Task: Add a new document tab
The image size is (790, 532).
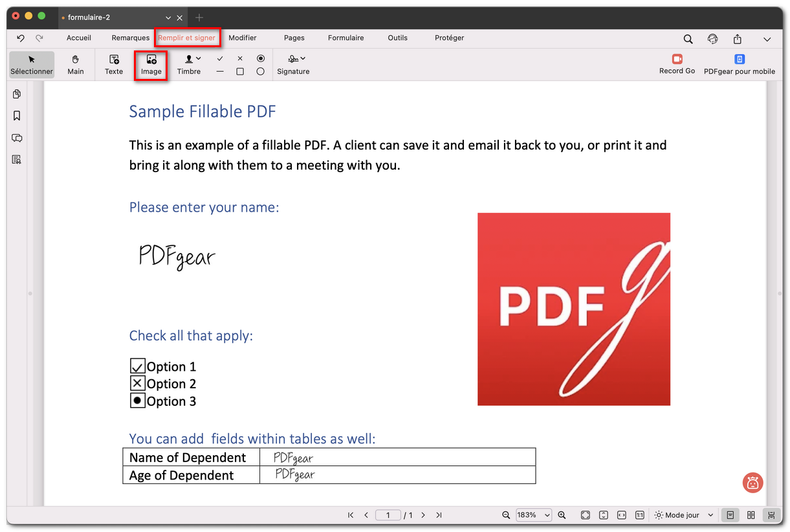Action: pos(199,17)
